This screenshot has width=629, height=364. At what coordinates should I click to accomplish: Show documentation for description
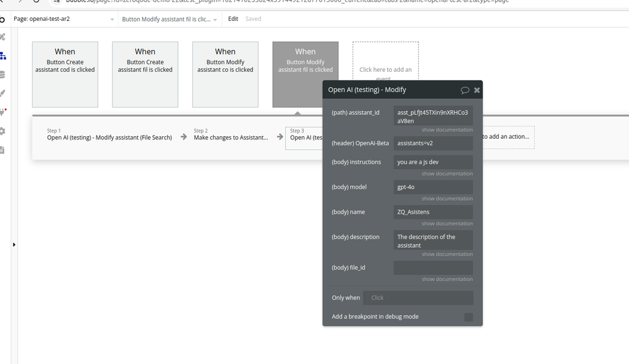click(x=447, y=254)
